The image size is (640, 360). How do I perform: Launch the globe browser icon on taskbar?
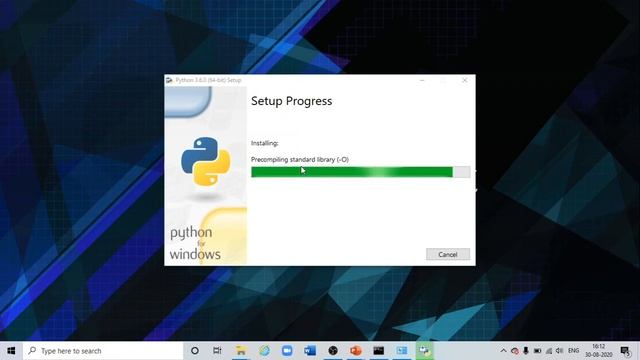264,351
